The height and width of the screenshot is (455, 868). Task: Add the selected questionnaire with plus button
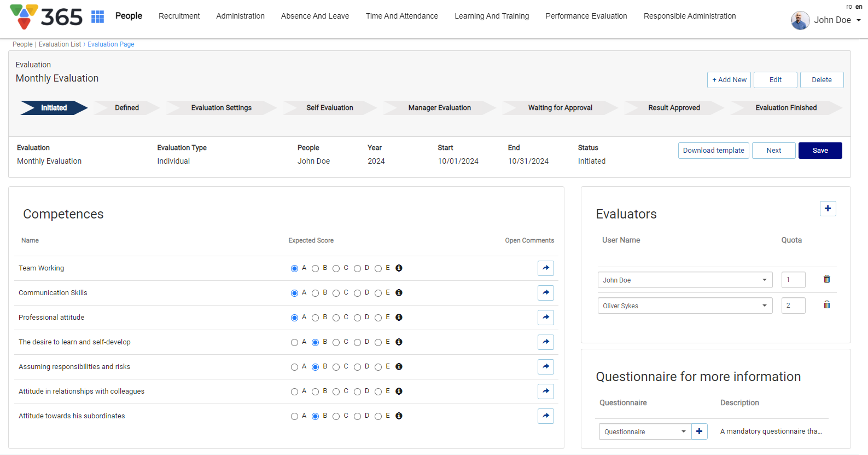pyautogui.click(x=699, y=431)
